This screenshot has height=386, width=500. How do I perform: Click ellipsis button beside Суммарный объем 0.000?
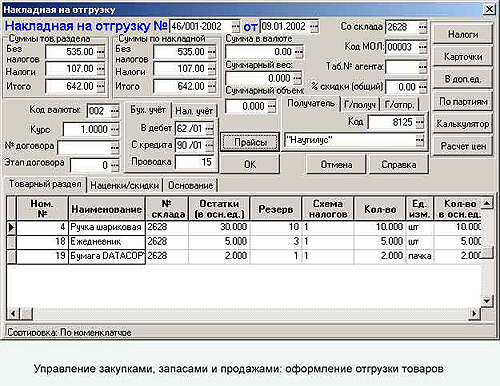[x=272, y=107]
